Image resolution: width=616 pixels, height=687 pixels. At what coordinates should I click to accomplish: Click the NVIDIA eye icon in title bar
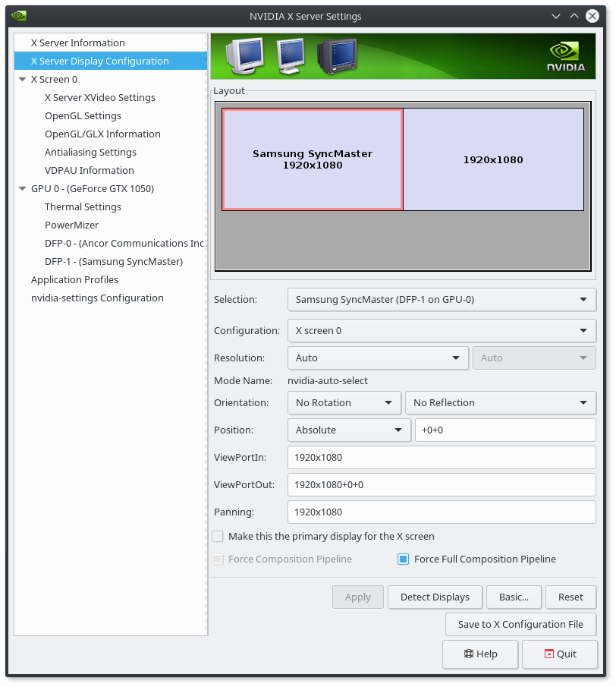(19, 16)
